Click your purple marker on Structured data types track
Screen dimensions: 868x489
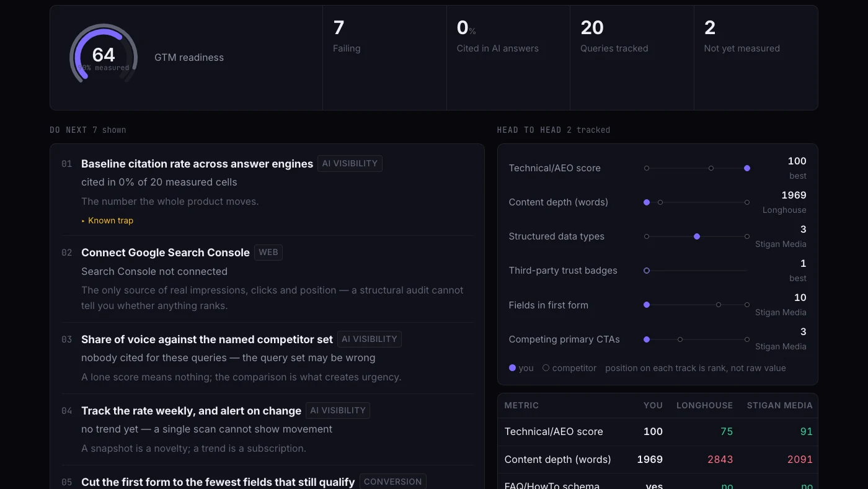697,236
